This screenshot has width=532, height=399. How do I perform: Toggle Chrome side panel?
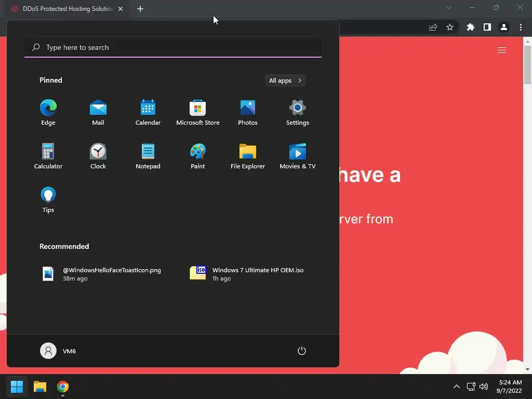(487, 27)
